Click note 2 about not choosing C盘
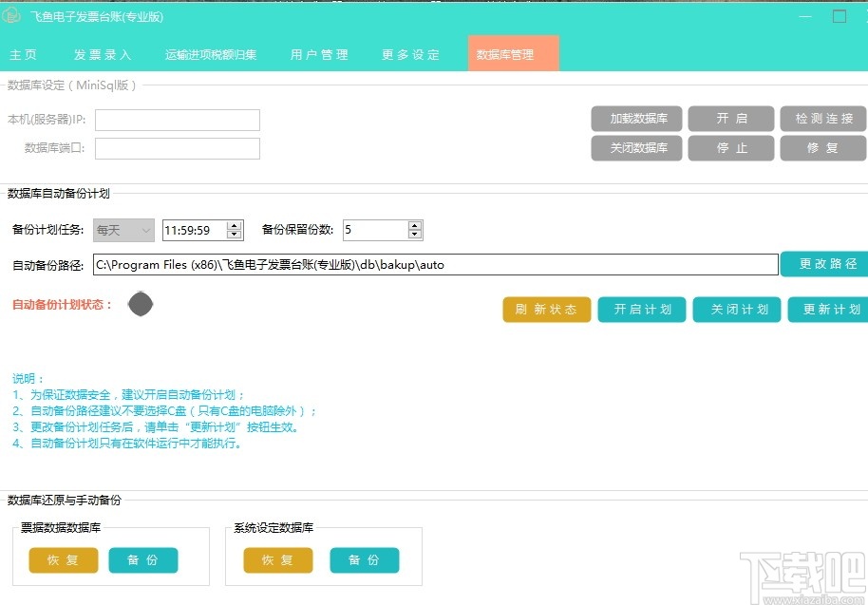Screen dimensions: 868x605 (x=164, y=410)
